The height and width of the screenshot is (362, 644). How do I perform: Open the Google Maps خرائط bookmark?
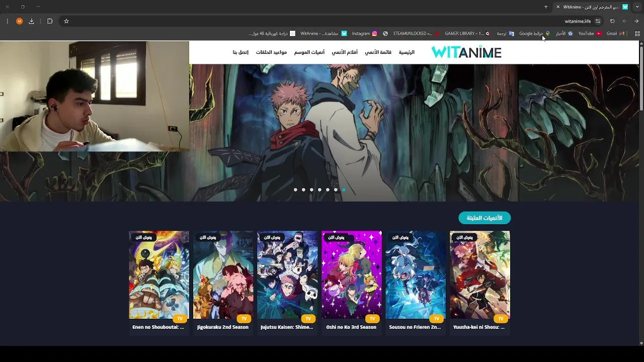click(x=534, y=34)
